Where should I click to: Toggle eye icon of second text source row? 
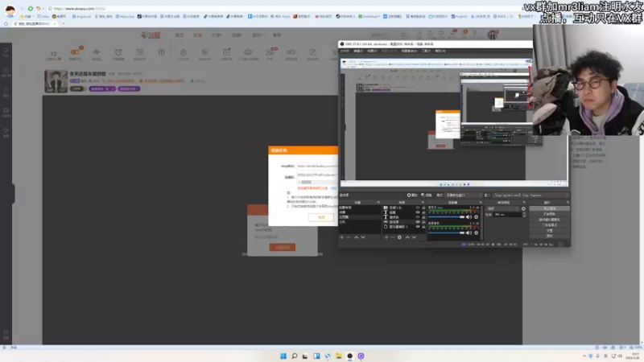(418, 212)
